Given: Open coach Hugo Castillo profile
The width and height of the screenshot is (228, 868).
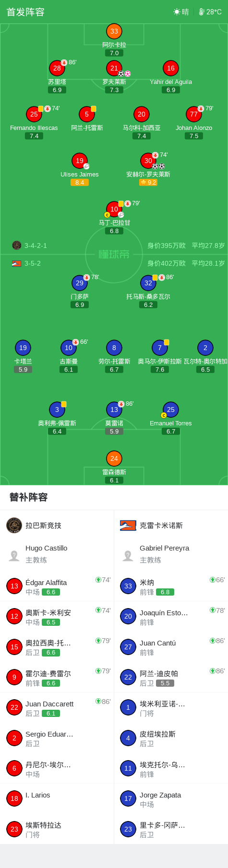Looking at the screenshot, I should click(x=57, y=554).
